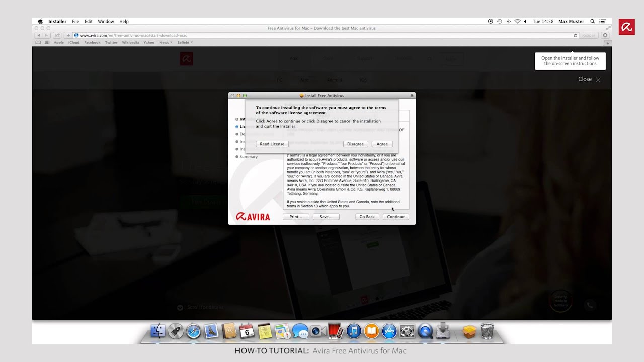
Task: Open Mail stamp icon in Dock
Action: coord(211,331)
